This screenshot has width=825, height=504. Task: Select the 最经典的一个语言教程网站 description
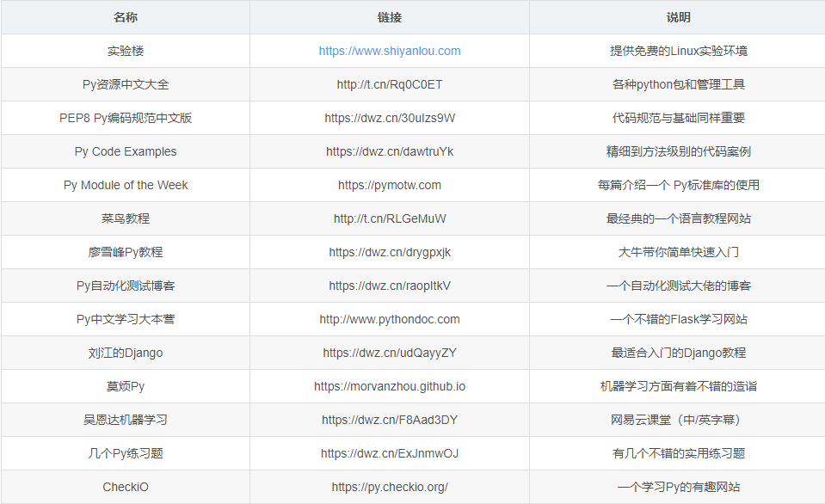click(x=678, y=218)
